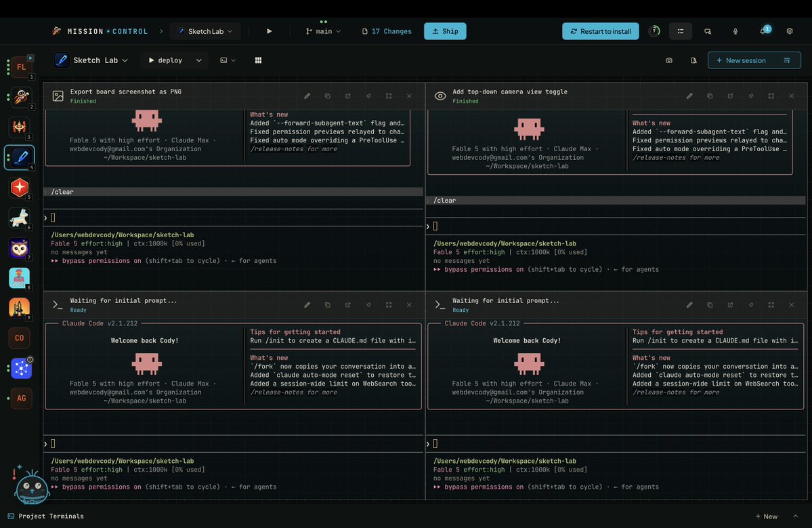Open the task list icon in top bar
Viewport: 812px width, 528px height.
tap(681, 31)
